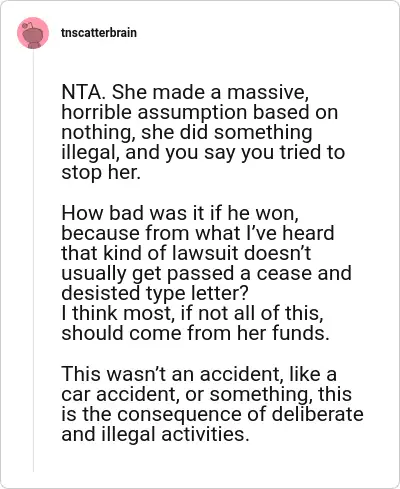
Task: Click the text "stop her."
Action: [x=101, y=173]
